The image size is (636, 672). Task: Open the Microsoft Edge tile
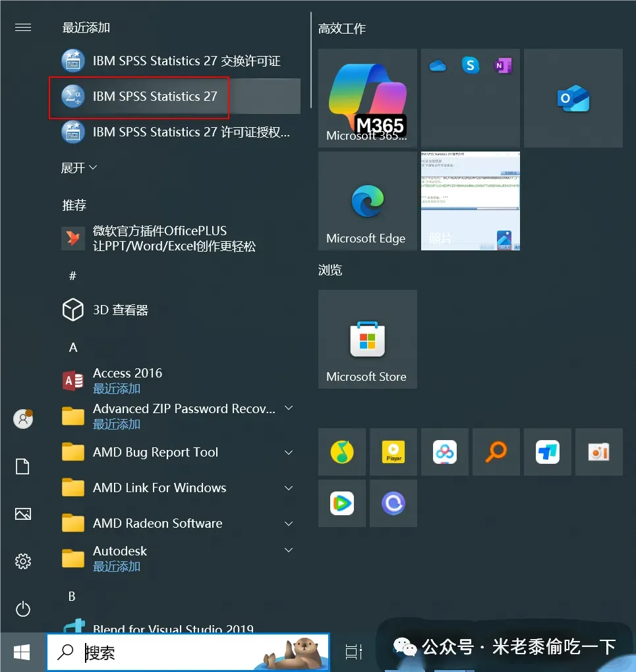368,201
